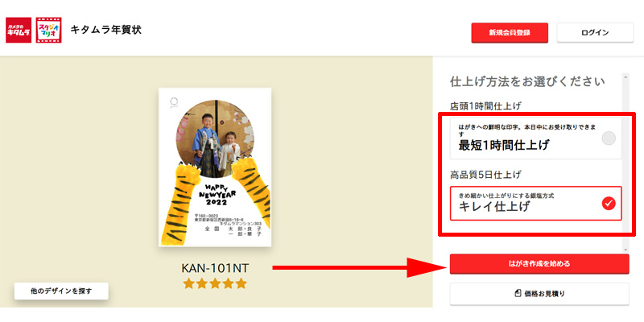Select the キレイ仕上げ option card

coord(535,204)
